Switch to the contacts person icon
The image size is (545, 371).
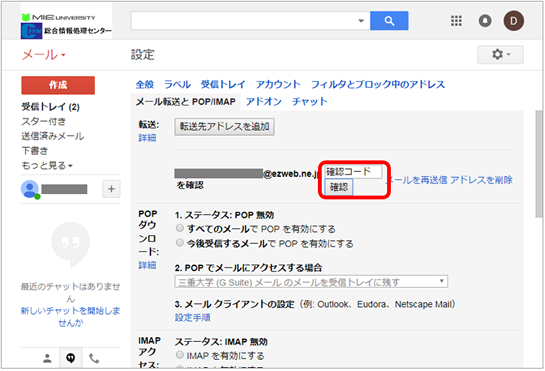click(x=47, y=358)
